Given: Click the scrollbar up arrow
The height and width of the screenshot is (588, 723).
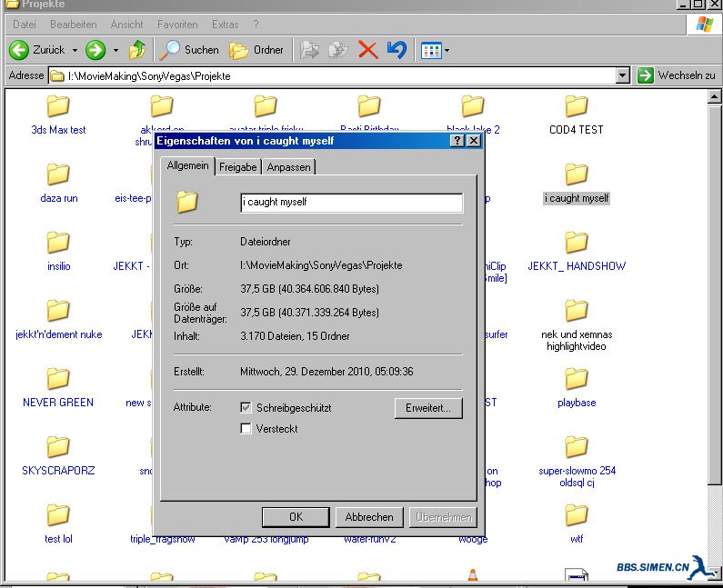Looking at the screenshot, I should (714, 96).
